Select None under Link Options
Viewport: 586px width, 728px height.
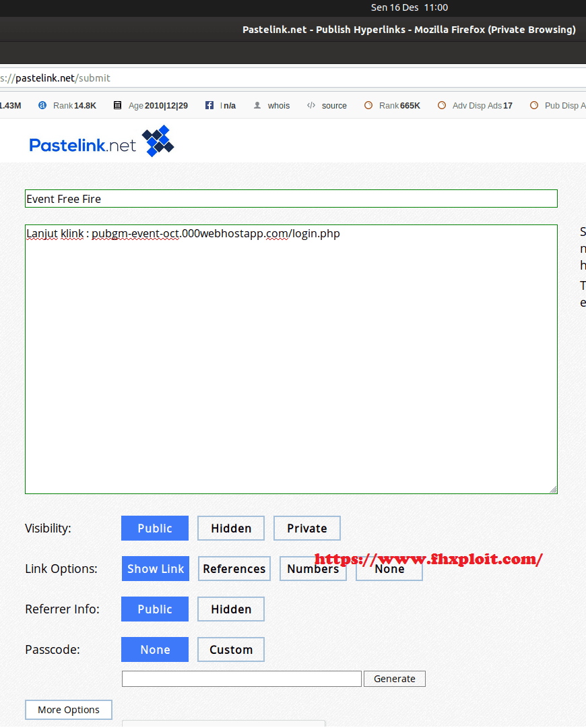[389, 569]
